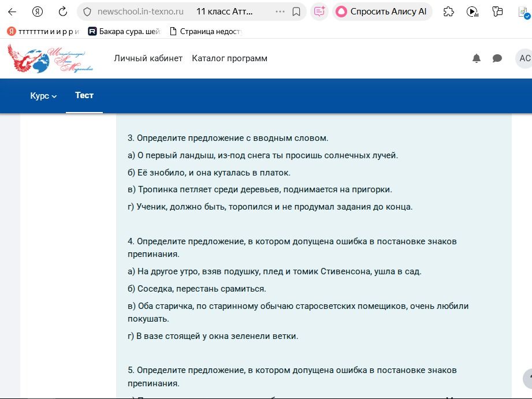Click question text '3. Определите предложение с вводным словом.'

228,138
